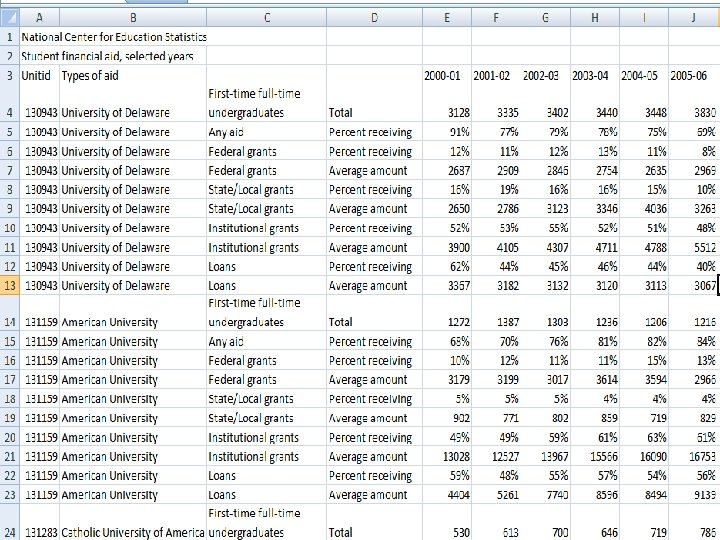
Task: Click the '2004-05' year header
Action: [x=639, y=75]
